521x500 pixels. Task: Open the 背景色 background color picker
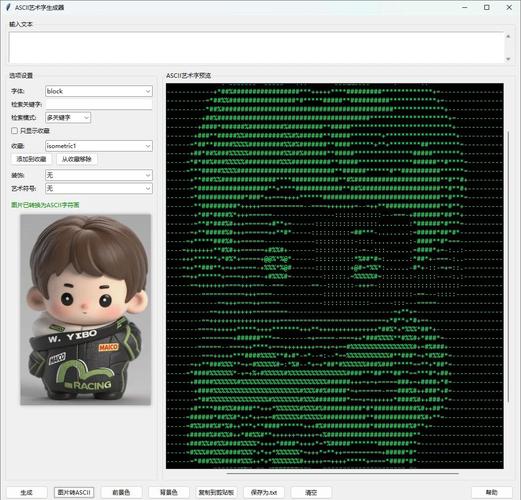tap(169, 492)
